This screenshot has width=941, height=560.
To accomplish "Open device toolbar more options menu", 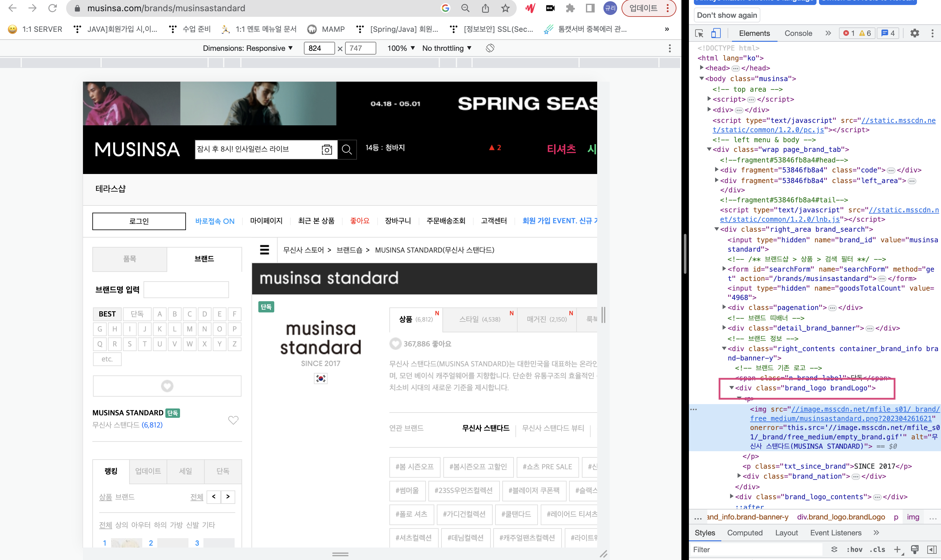I will (x=670, y=48).
